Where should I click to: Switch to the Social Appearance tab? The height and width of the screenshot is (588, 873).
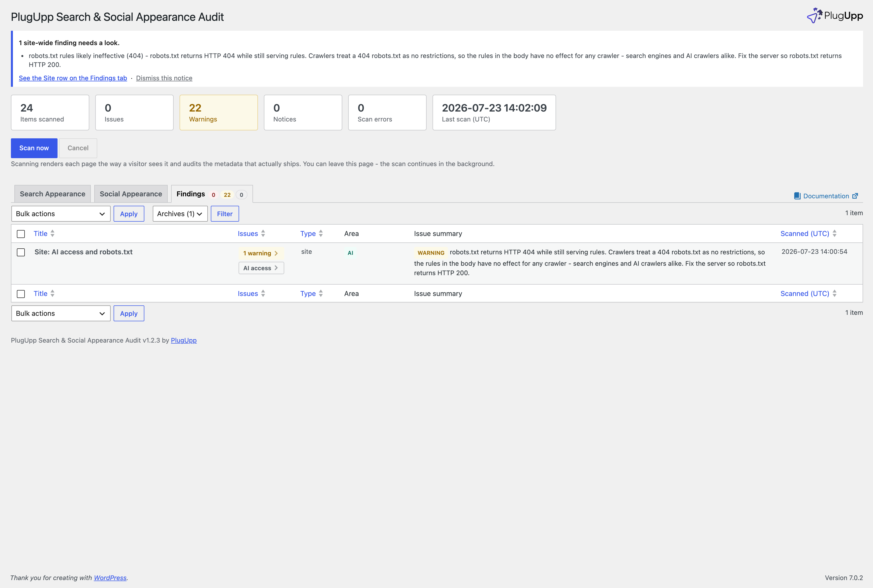(x=131, y=194)
